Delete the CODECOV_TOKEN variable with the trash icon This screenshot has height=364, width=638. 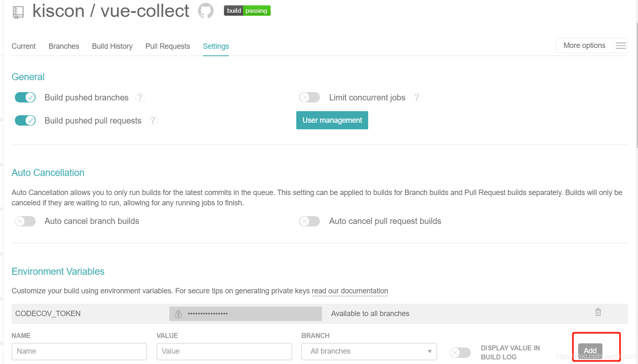coord(598,312)
